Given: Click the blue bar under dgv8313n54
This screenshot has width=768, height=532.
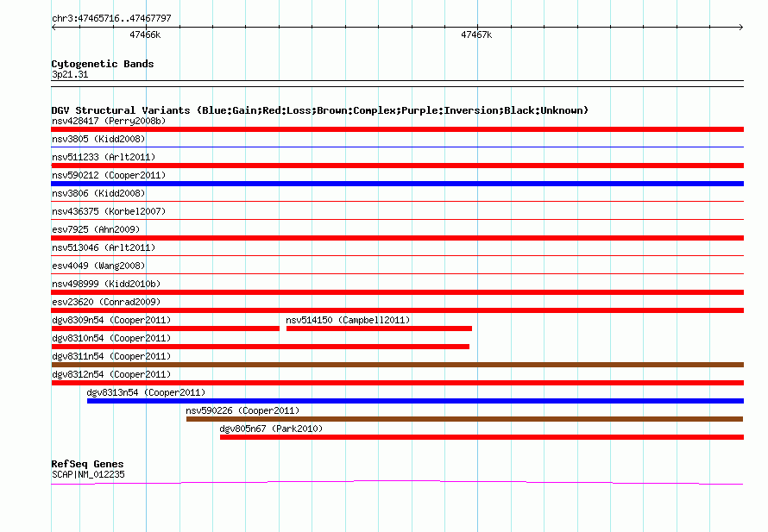Looking at the screenshot, I should [x=415, y=401].
